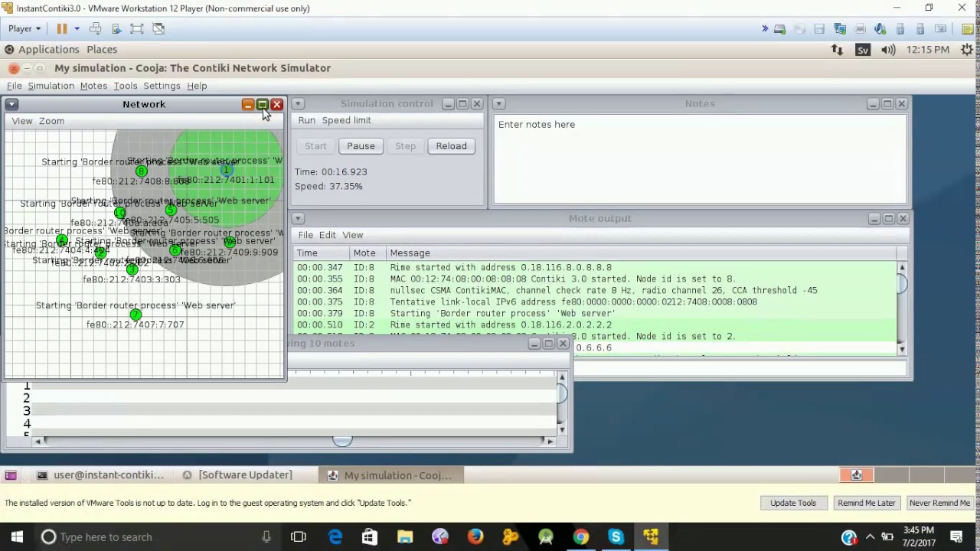
Task: Open the Player menu dropdown
Action: click(24, 28)
